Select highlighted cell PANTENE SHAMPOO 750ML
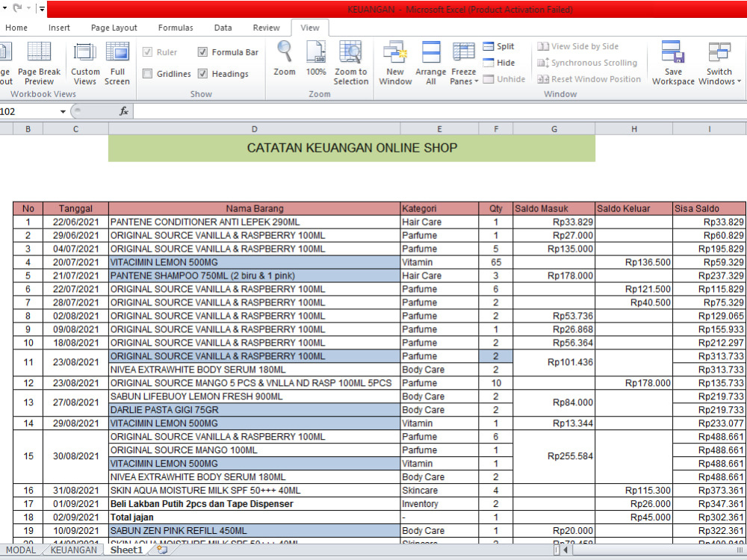This screenshot has width=747, height=560. 255,276
